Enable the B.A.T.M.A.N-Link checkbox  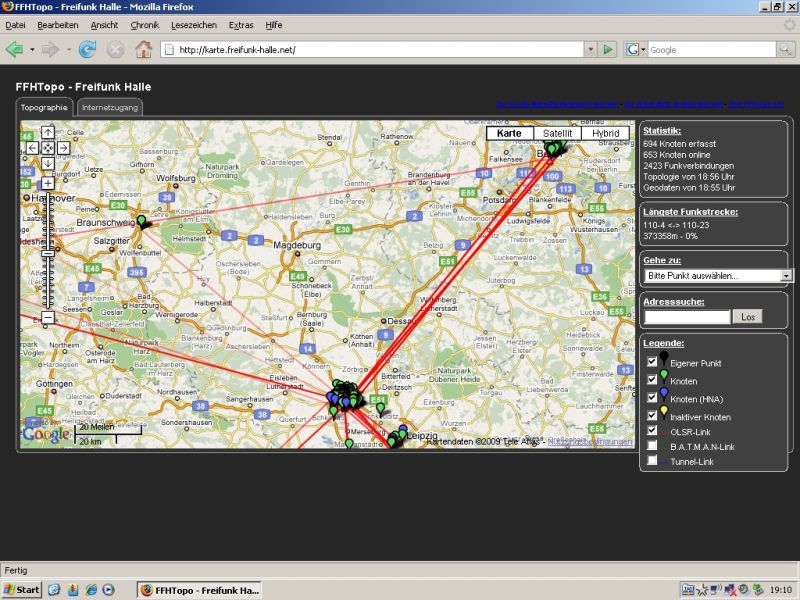[651, 445]
